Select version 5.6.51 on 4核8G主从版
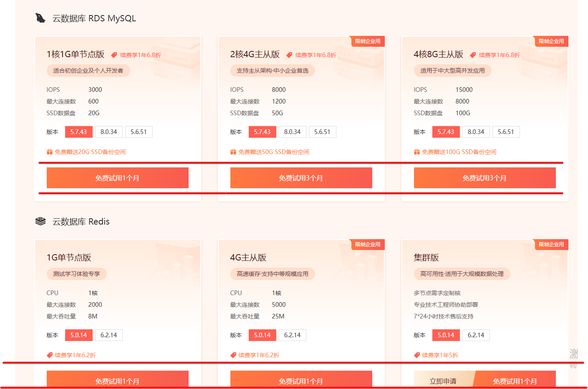 (x=506, y=132)
